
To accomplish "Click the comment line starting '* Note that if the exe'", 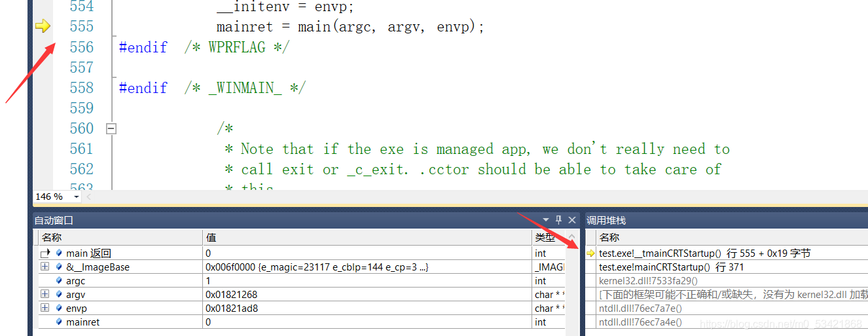I will click(477, 149).
